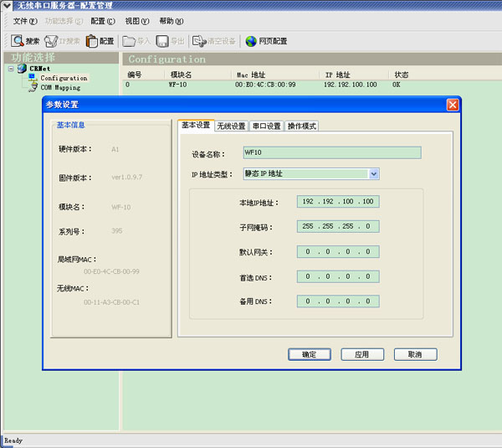This screenshot has height=448, width=502.
Task: Open 网页配置 globe icon
Action: 251,41
